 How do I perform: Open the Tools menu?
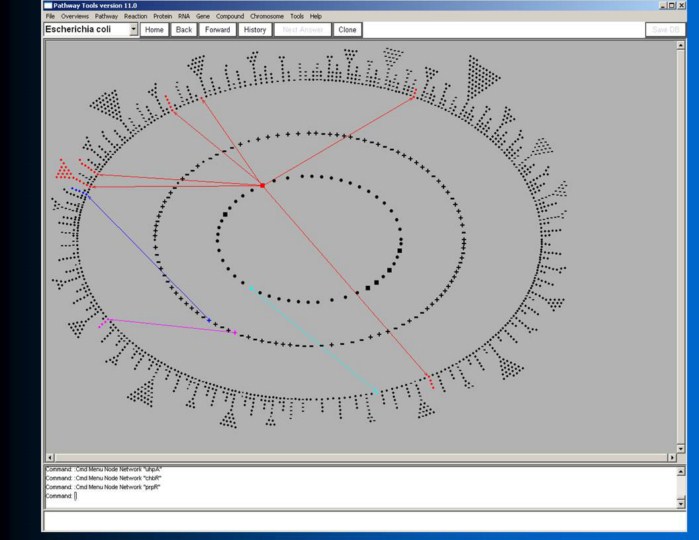coord(297,17)
